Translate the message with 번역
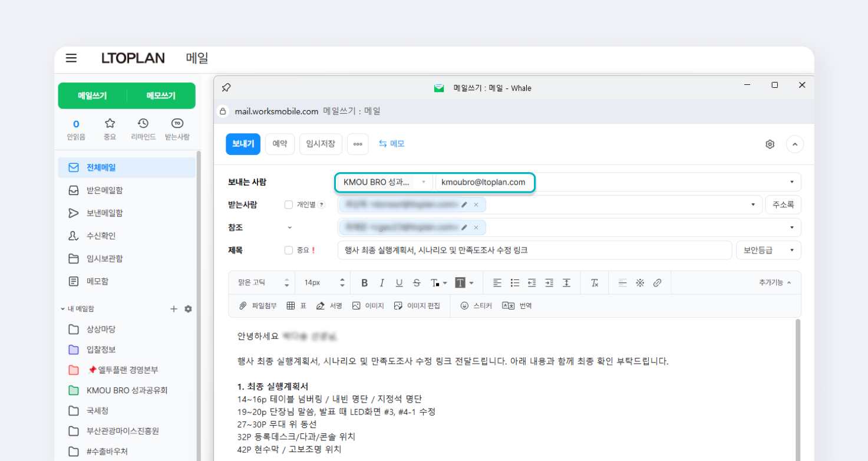Viewport: 868px width, 461px height. (517, 305)
